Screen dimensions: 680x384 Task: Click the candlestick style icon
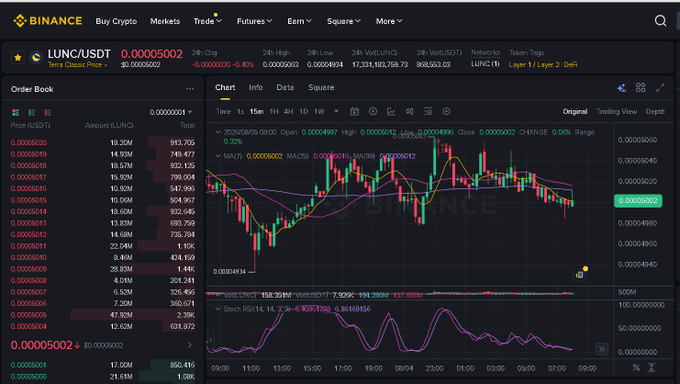(x=409, y=112)
